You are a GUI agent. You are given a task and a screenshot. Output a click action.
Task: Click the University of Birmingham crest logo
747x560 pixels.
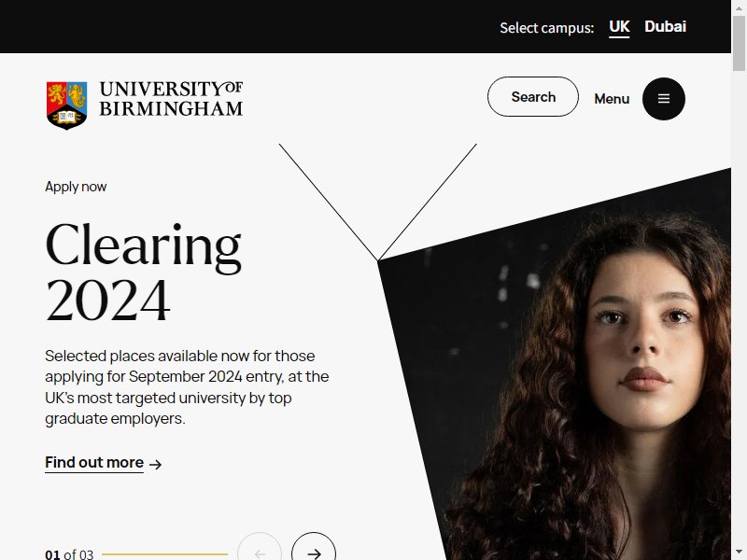pos(66,105)
